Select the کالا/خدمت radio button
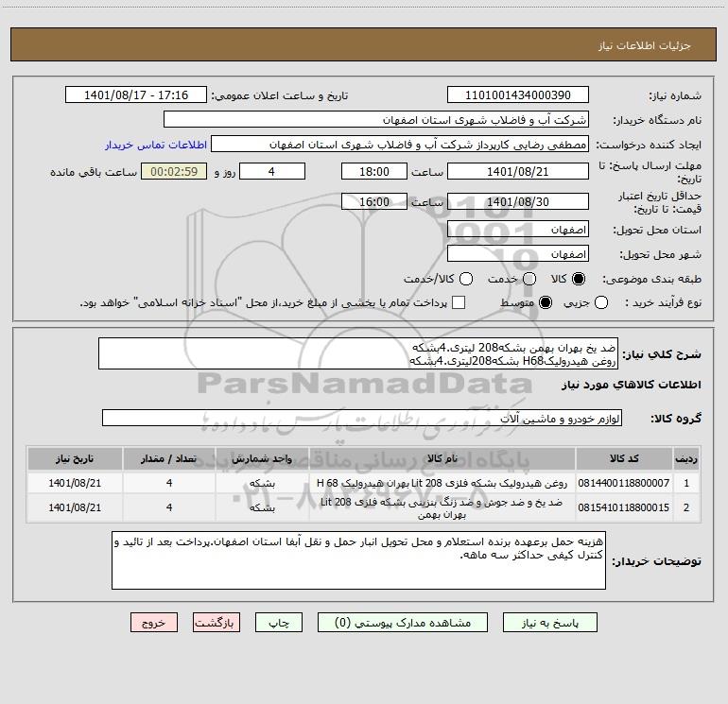This screenshot has height=704, width=728. (x=466, y=279)
